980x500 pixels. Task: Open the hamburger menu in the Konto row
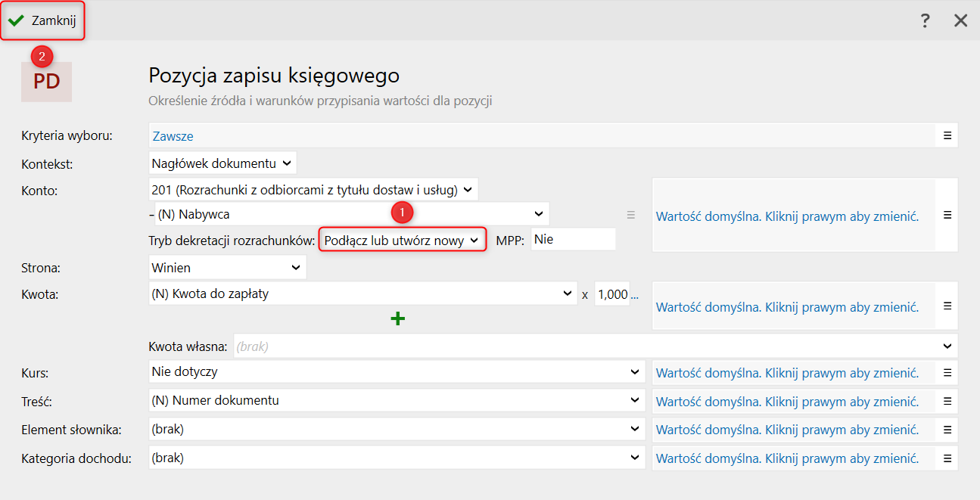[947, 215]
